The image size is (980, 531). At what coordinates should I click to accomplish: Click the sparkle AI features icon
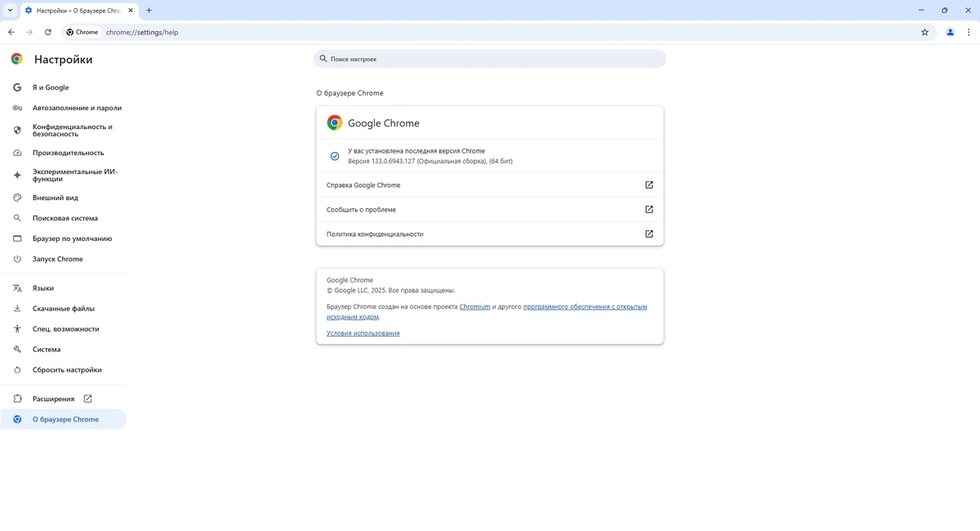(17, 175)
